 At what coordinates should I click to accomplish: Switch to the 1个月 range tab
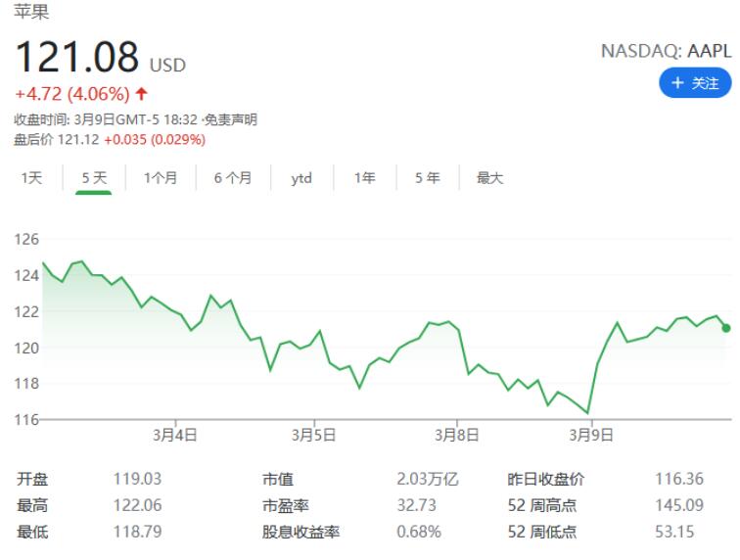pyautogui.click(x=161, y=178)
